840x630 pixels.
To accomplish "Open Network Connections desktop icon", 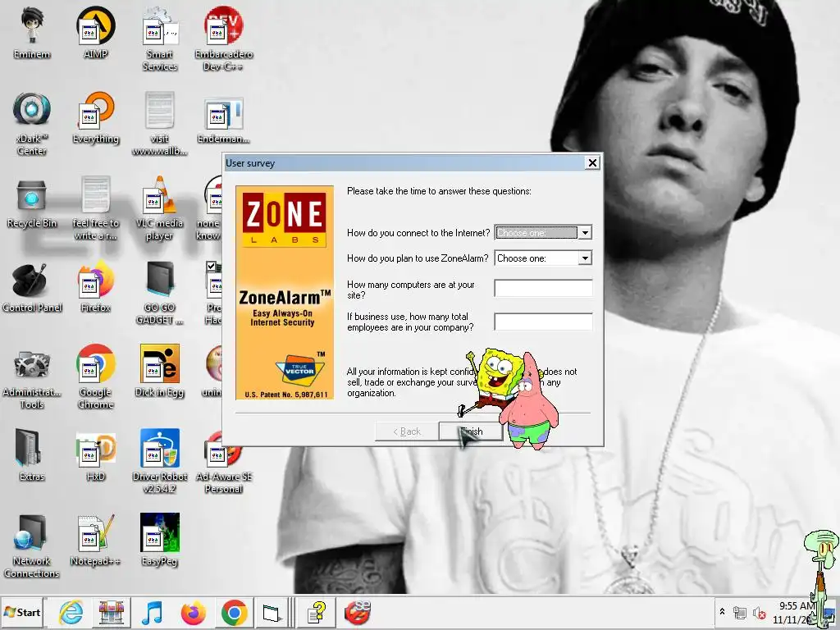I will (x=32, y=546).
